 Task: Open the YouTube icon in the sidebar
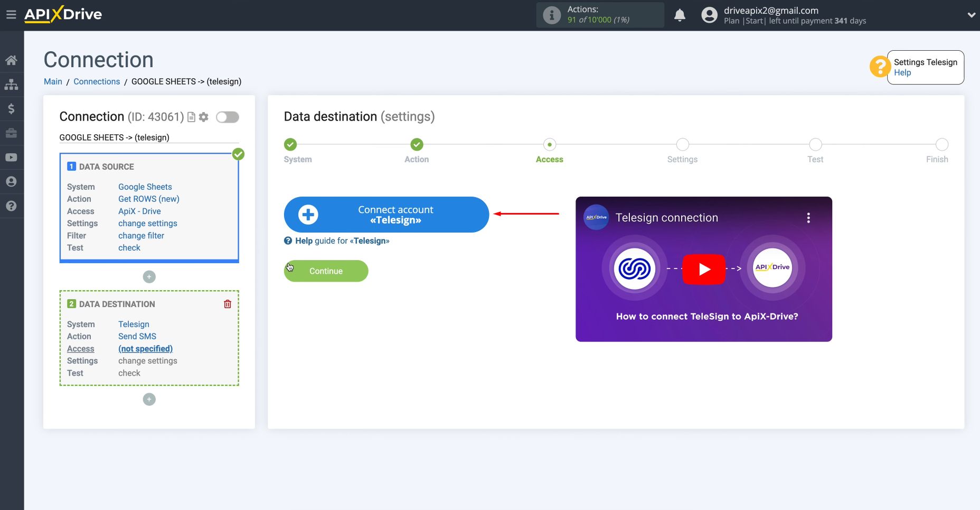[12, 157]
